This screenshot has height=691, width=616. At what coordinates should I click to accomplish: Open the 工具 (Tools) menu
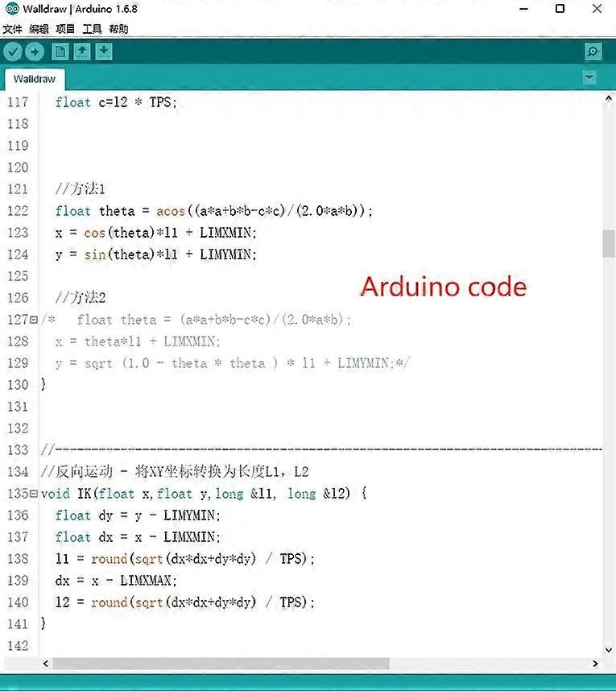[92, 29]
